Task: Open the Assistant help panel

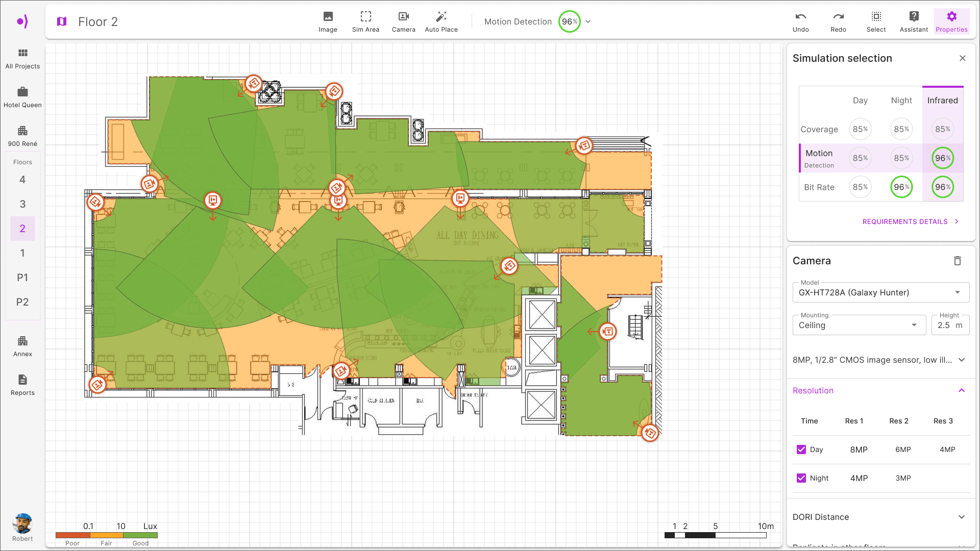Action: [913, 21]
